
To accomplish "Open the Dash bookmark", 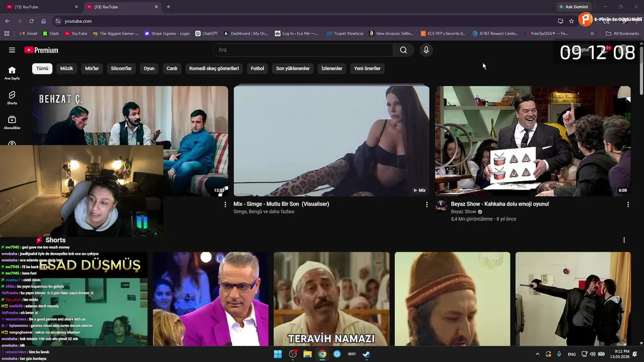I will click(x=51, y=34).
